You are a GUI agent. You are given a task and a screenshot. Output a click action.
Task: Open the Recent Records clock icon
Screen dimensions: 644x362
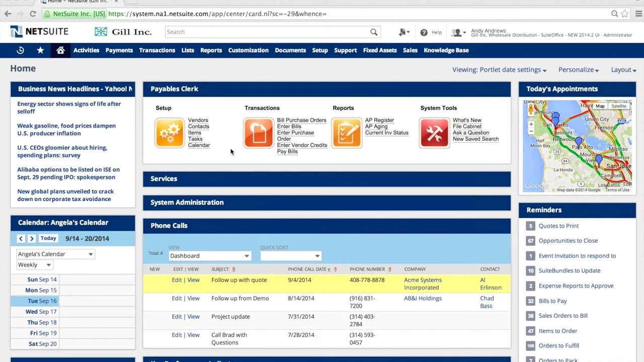(x=20, y=50)
